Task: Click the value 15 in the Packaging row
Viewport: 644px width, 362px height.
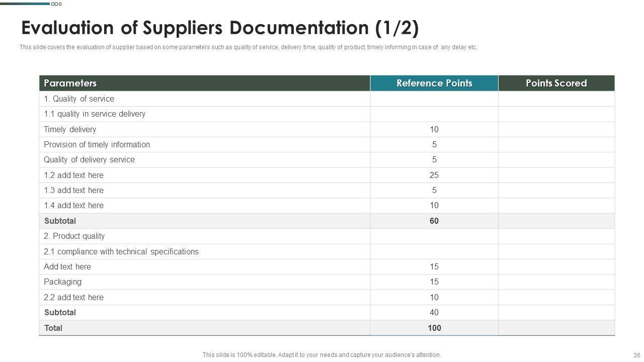Action: 434,282
